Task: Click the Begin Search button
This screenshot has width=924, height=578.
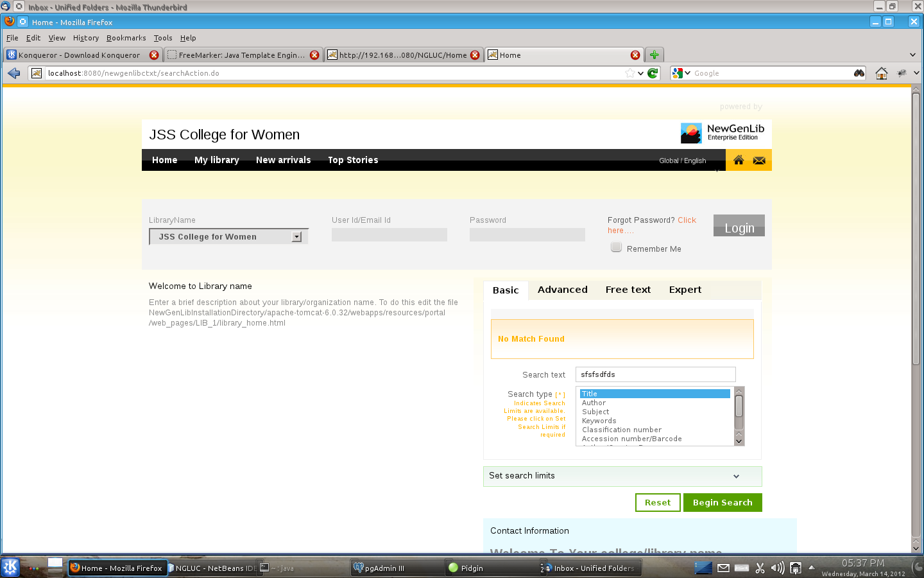Action: [x=722, y=502]
